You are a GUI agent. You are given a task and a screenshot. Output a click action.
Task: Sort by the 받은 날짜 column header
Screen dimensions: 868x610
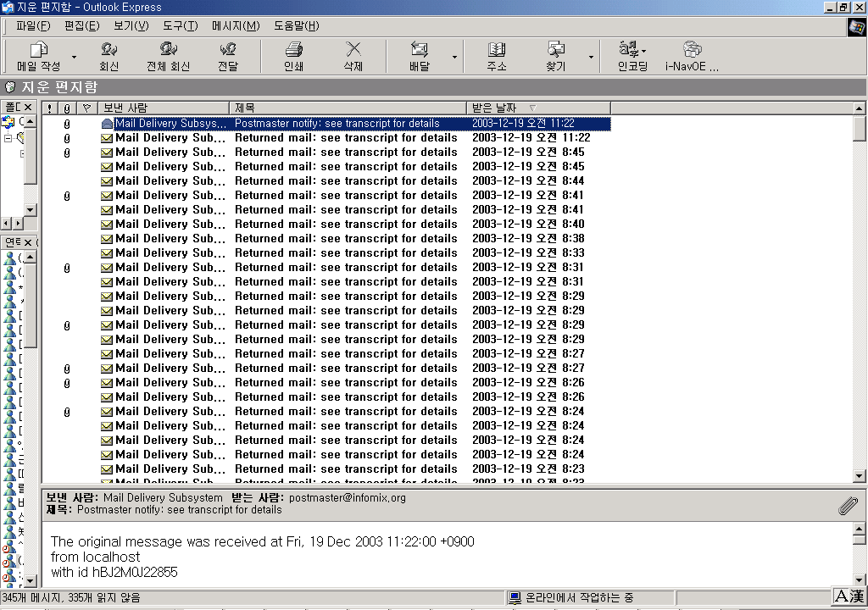pos(500,108)
